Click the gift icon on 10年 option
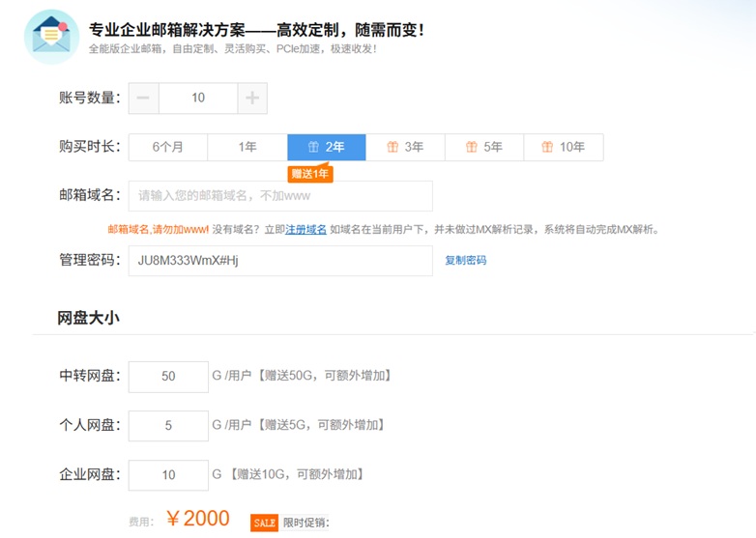The image size is (756, 538). coord(547,147)
